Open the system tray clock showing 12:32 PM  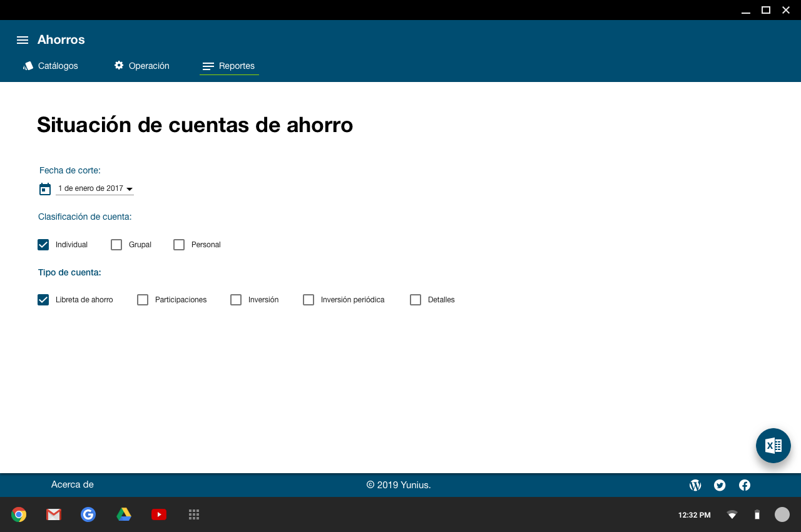coord(694,515)
